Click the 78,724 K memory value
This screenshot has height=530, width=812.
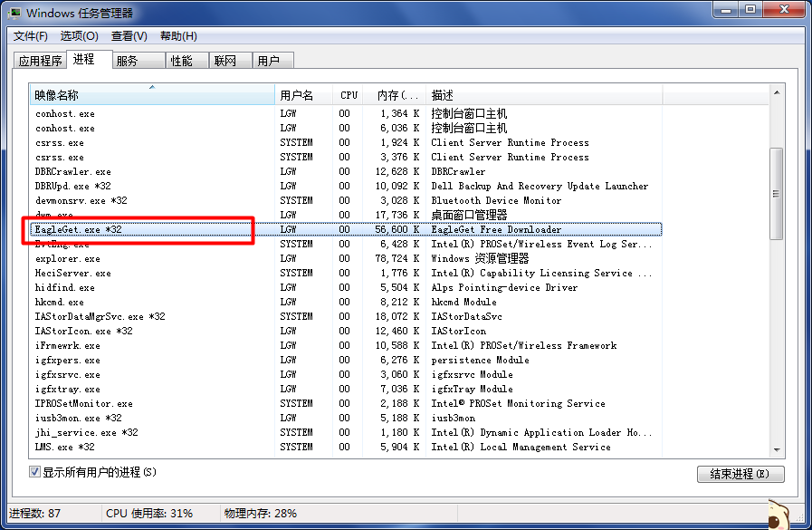point(397,258)
